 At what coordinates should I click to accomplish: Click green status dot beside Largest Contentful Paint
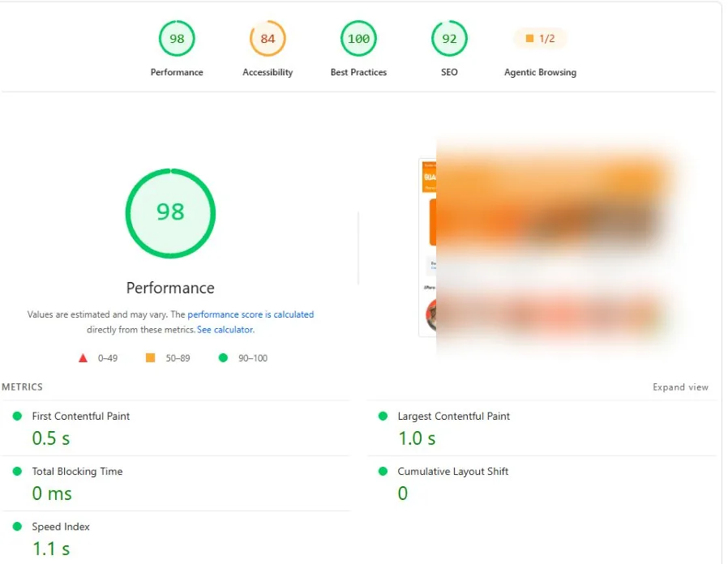pyautogui.click(x=383, y=416)
